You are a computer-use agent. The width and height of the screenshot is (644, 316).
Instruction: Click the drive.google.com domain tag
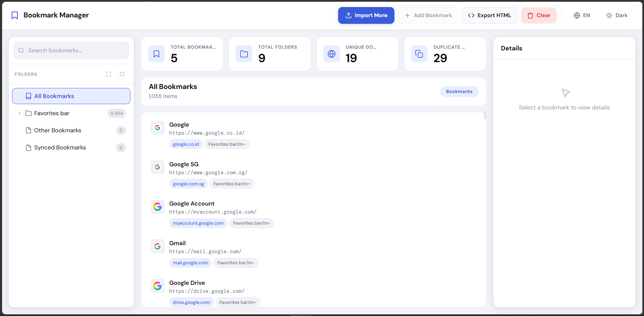pyautogui.click(x=192, y=303)
